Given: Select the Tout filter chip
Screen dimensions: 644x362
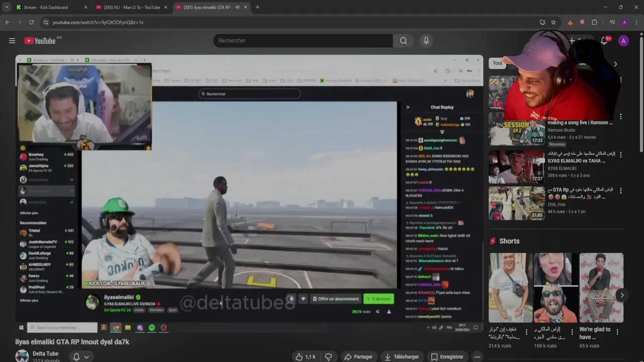Looking at the screenshot, I should pyautogui.click(x=497, y=63).
